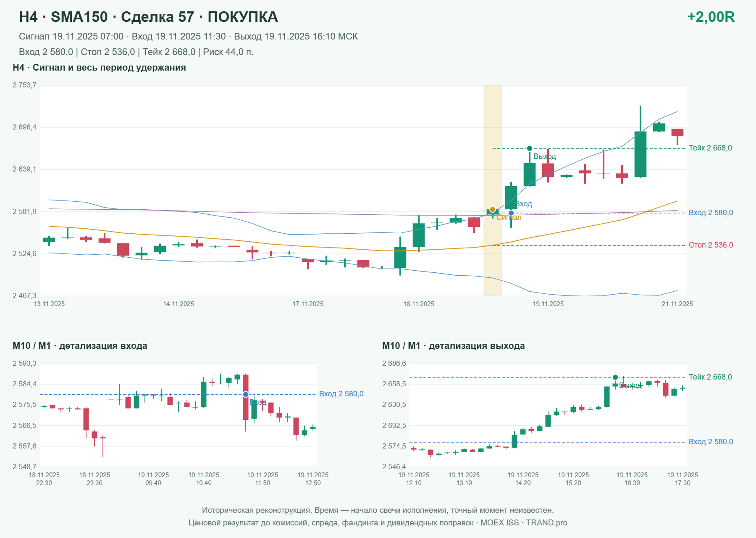The height and width of the screenshot is (538, 756).
Task: Click the '19.11.2025 14:20' time label in exit chart
Action: coord(523,479)
